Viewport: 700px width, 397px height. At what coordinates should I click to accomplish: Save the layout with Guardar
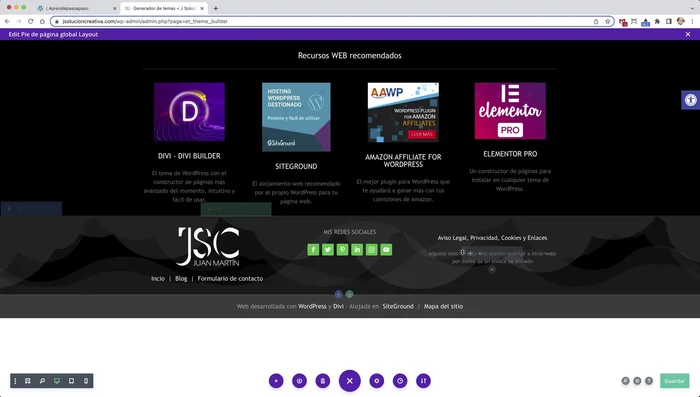pyautogui.click(x=674, y=381)
